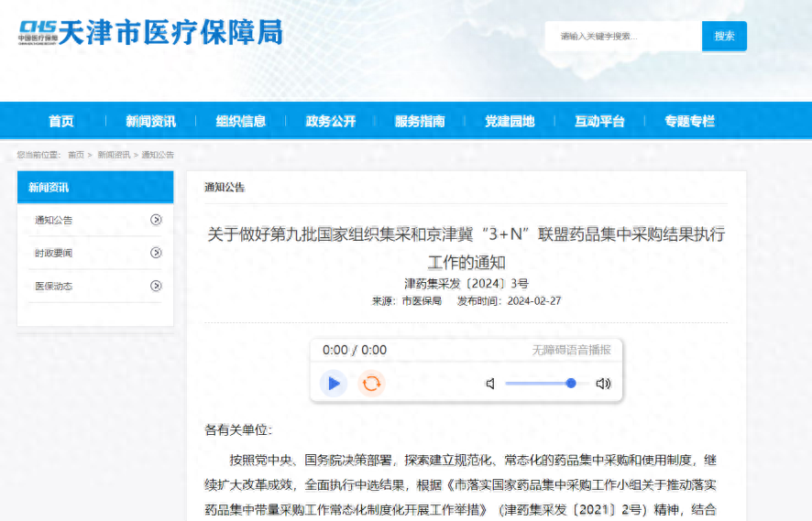Image resolution: width=812 pixels, height=521 pixels.
Task: Click 首页 breadcrumb link
Action: [76, 155]
